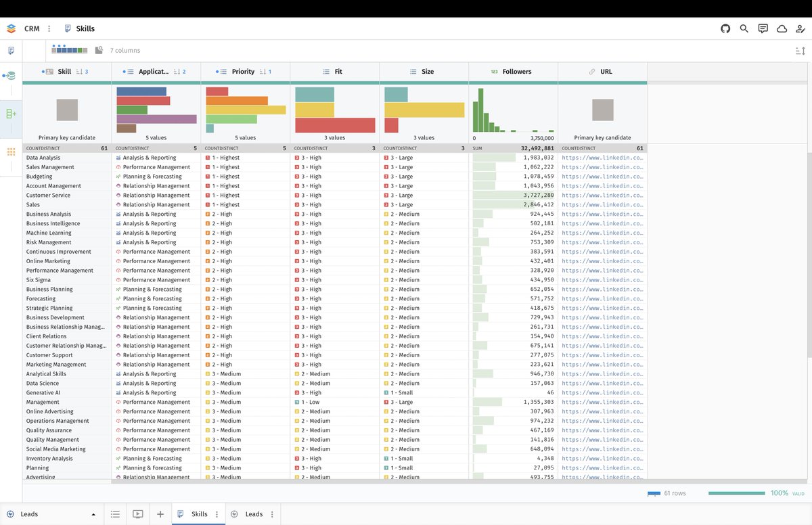Screen dimensions: 812x525
Task: Click the Size column list-type icon
Action: pos(413,71)
